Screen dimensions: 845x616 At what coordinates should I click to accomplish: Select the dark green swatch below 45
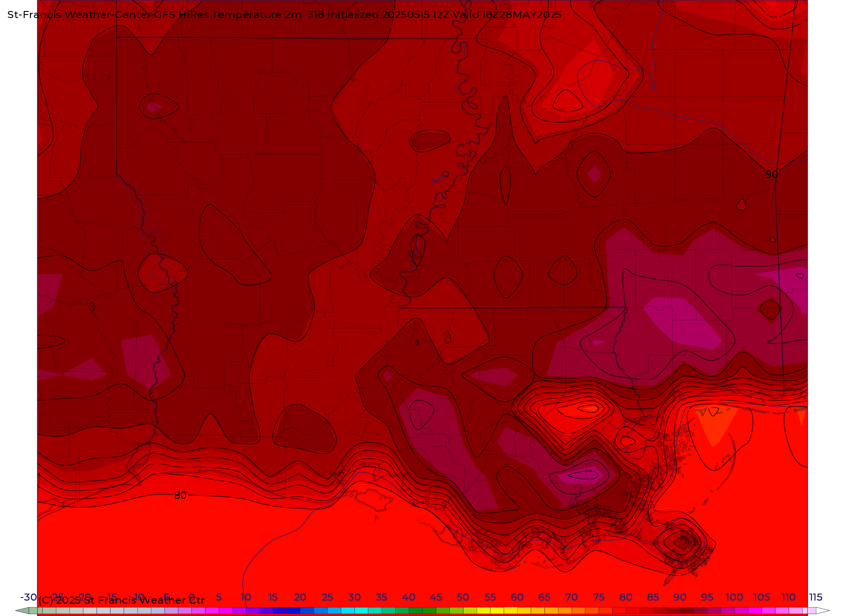click(429, 611)
